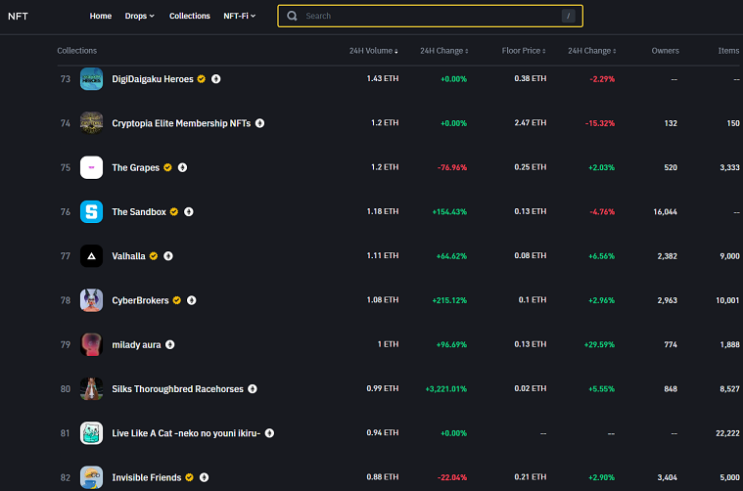Sort by Floor Price column
This screenshot has width=743, height=491.
524,51
